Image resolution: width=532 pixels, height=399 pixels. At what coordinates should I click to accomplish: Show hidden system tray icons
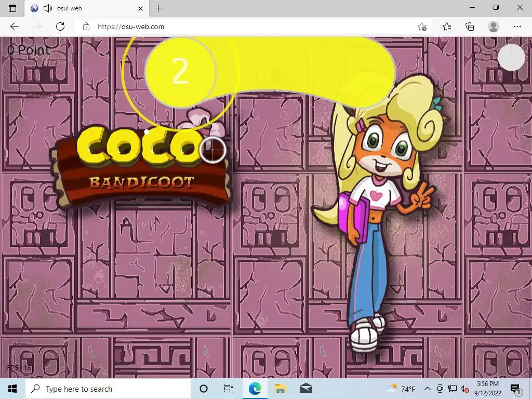click(428, 389)
